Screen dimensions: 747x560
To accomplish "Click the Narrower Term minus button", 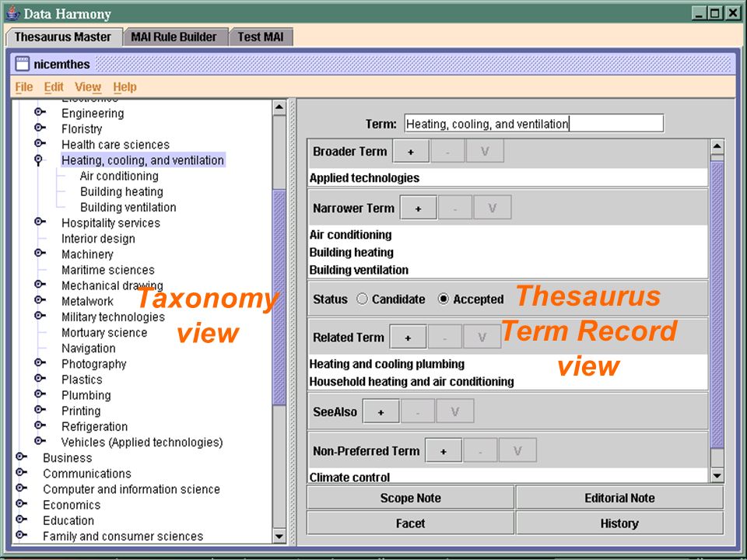I will 455,208.
